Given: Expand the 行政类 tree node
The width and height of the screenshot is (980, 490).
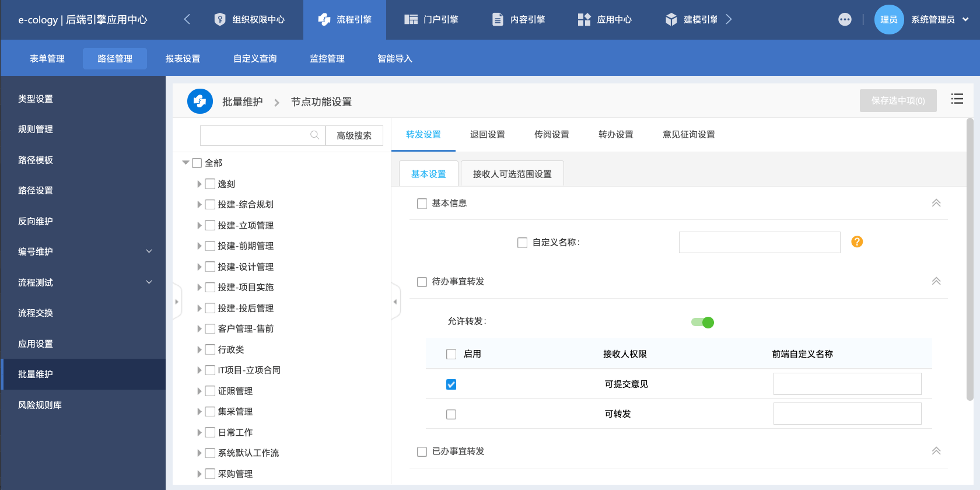Looking at the screenshot, I should [199, 349].
